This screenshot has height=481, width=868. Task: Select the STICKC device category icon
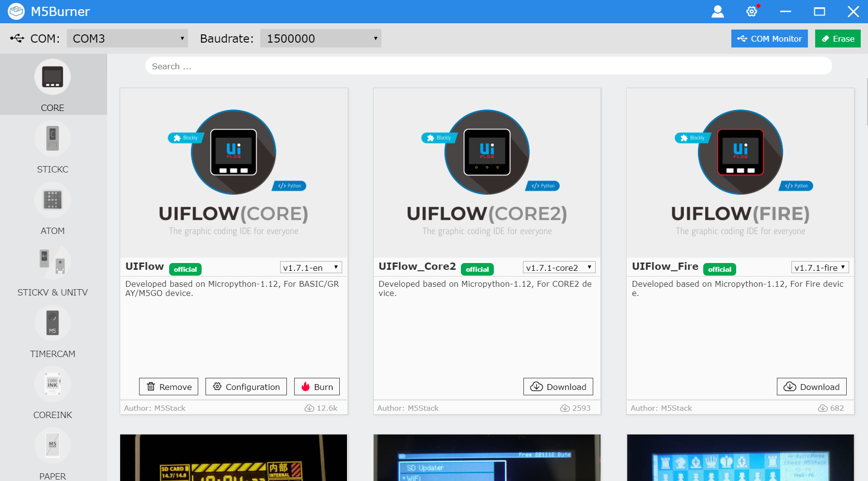[52, 139]
